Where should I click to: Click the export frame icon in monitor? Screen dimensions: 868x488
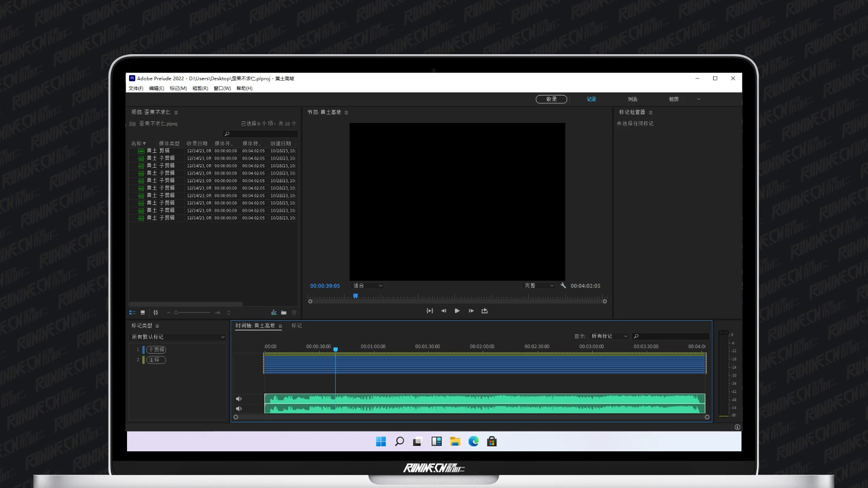(x=484, y=311)
